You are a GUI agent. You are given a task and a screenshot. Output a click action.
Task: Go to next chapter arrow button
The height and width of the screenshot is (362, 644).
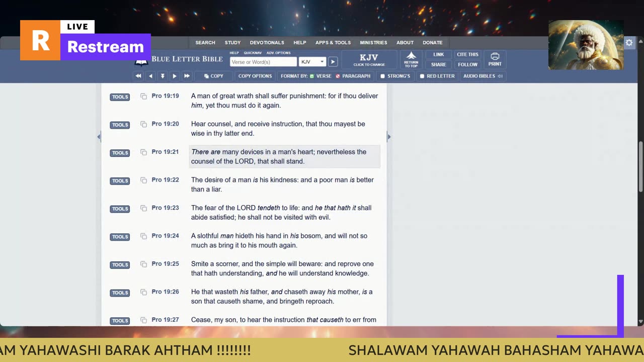175,76
